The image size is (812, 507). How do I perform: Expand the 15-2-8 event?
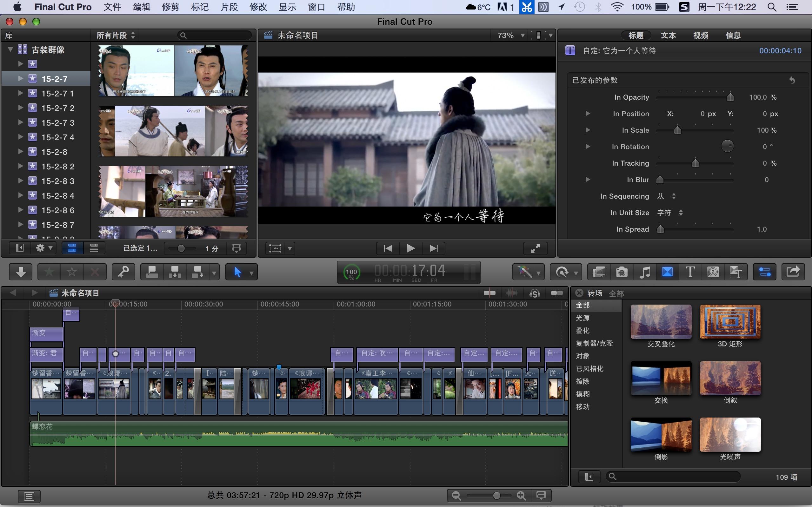coord(20,152)
